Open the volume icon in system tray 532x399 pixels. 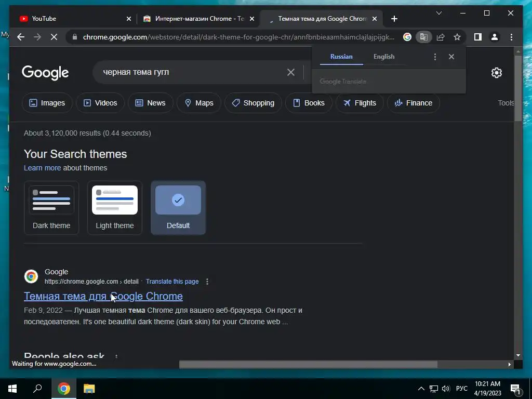tap(446, 389)
